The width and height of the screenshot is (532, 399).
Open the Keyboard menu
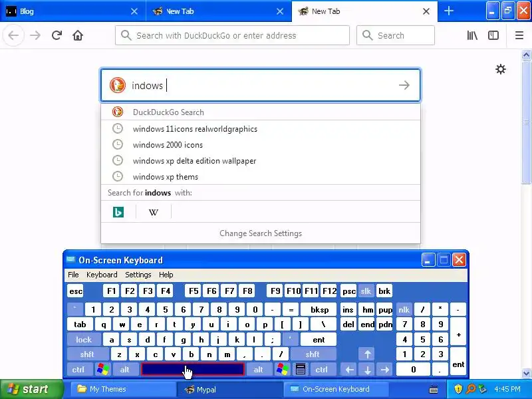[102, 275]
